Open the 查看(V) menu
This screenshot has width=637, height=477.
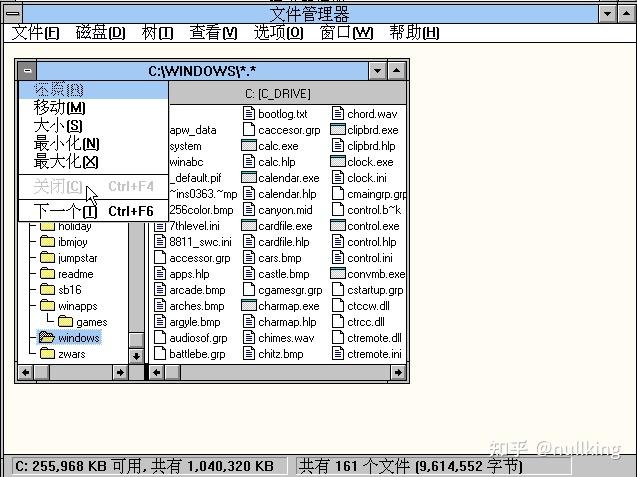pos(213,33)
